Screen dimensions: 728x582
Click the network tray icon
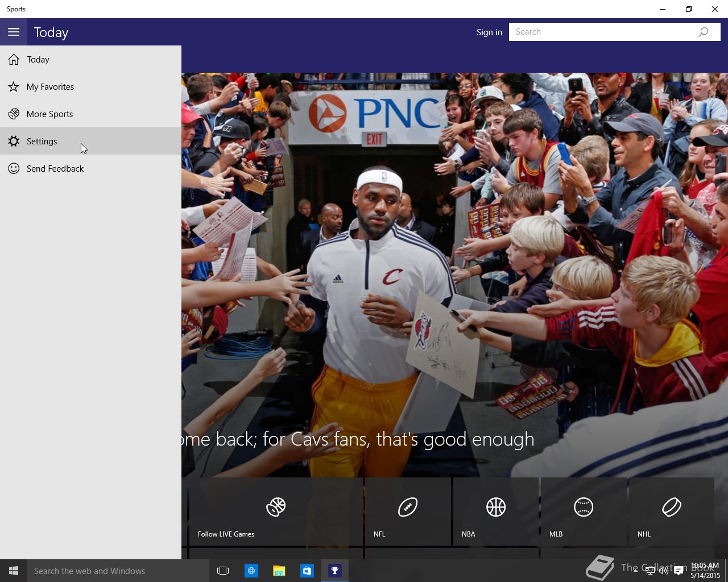pos(650,571)
